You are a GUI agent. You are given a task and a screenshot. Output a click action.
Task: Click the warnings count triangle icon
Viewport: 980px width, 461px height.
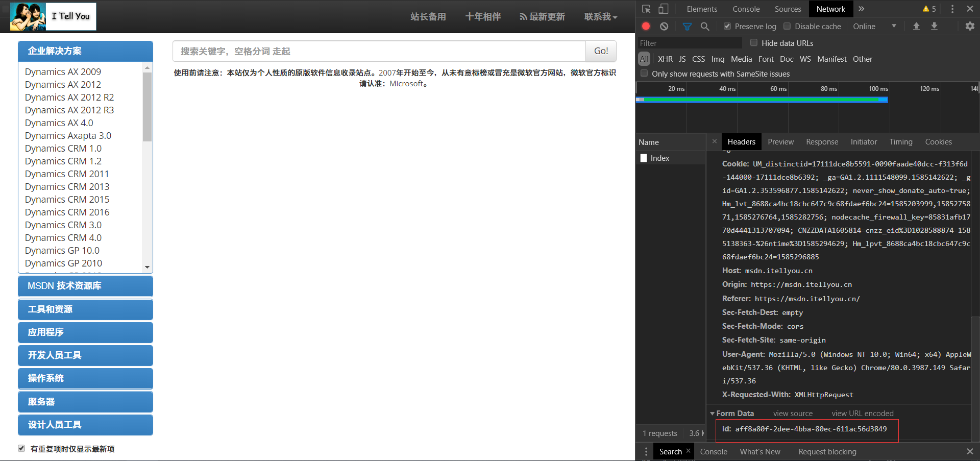(926, 9)
